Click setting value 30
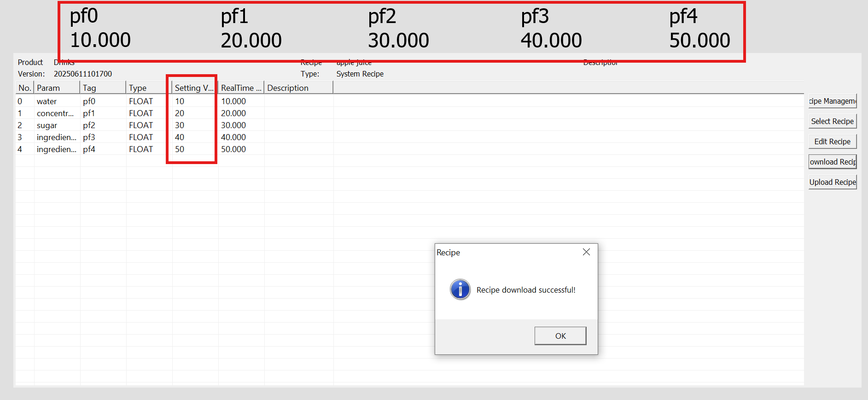This screenshot has width=868, height=400. [x=180, y=125]
